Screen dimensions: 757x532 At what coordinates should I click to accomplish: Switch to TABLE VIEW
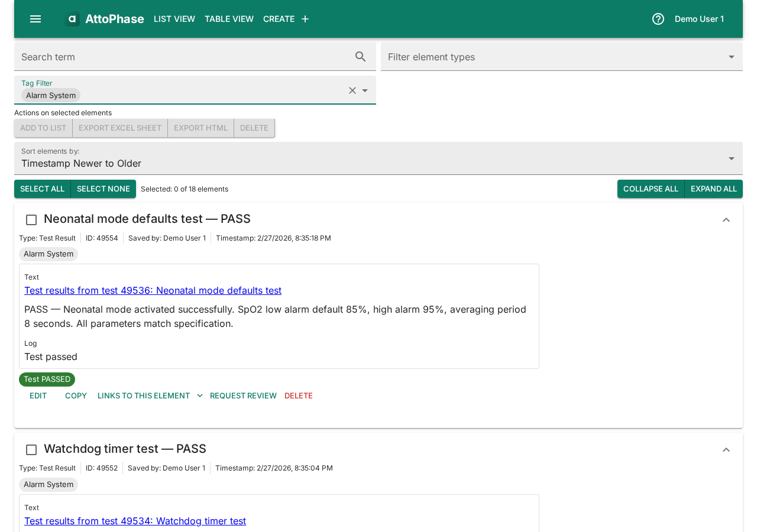tap(229, 18)
